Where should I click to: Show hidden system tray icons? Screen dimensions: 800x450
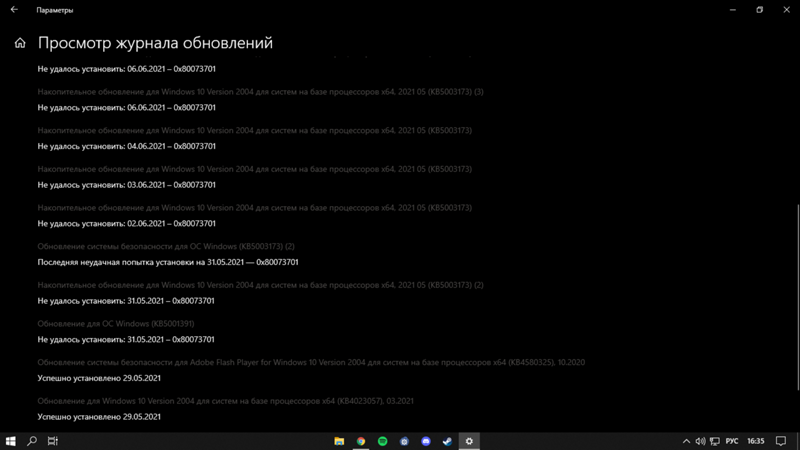coord(686,441)
